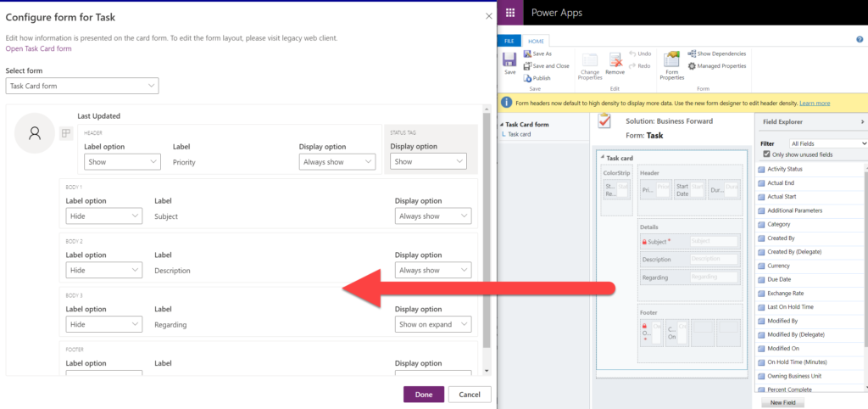Screen dimensions: 868x409
Task: Select the Description field in Details
Action: coord(689,259)
